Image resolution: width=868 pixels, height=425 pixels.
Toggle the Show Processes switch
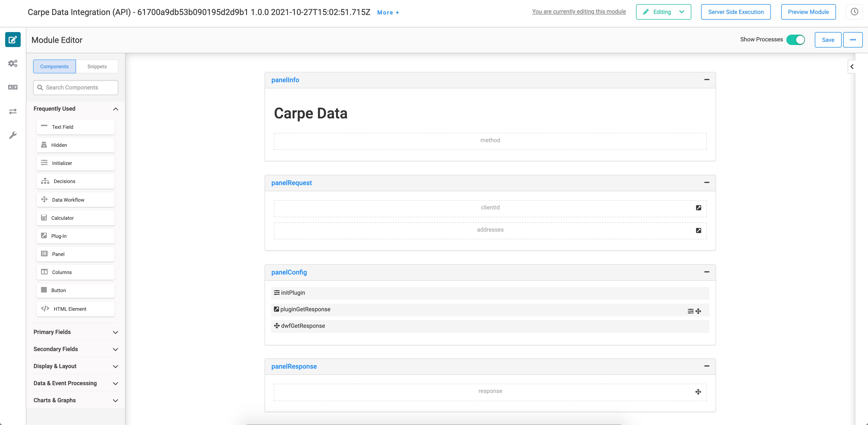coord(796,40)
